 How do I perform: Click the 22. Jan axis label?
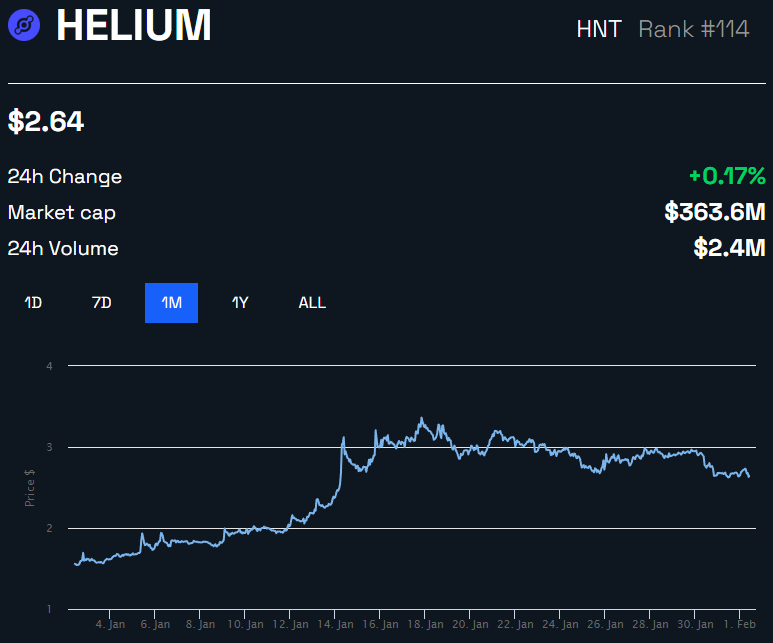point(515,624)
